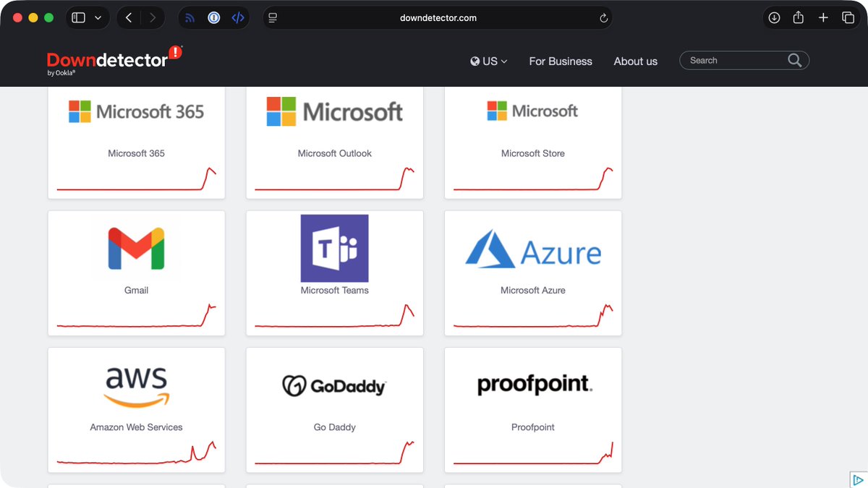The image size is (868, 488).
Task: Open a new tab with plus icon
Action: [x=823, y=18]
